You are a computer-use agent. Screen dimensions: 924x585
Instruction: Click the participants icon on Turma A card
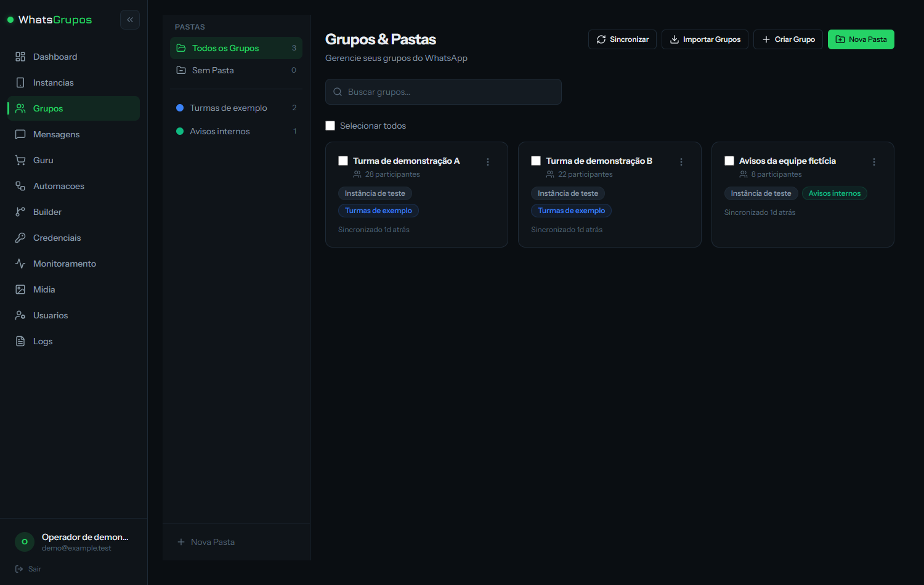(357, 174)
